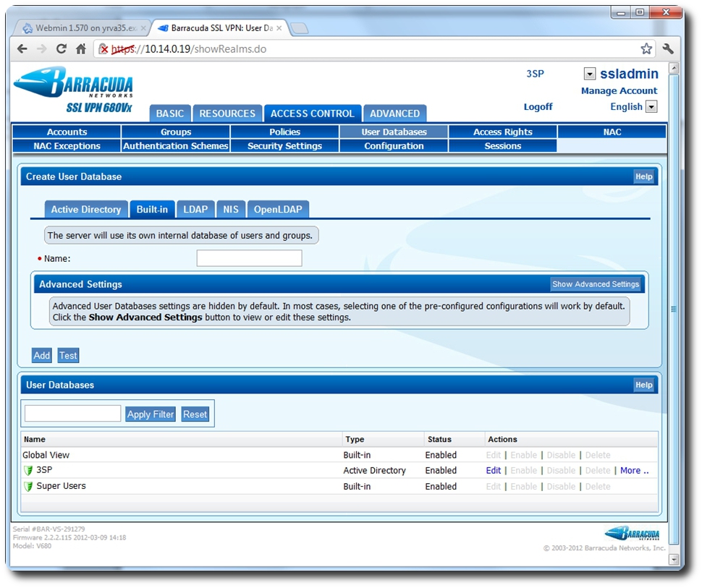Click the page scrollbar down arrow
The height and width of the screenshot is (588, 702).
click(x=674, y=560)
